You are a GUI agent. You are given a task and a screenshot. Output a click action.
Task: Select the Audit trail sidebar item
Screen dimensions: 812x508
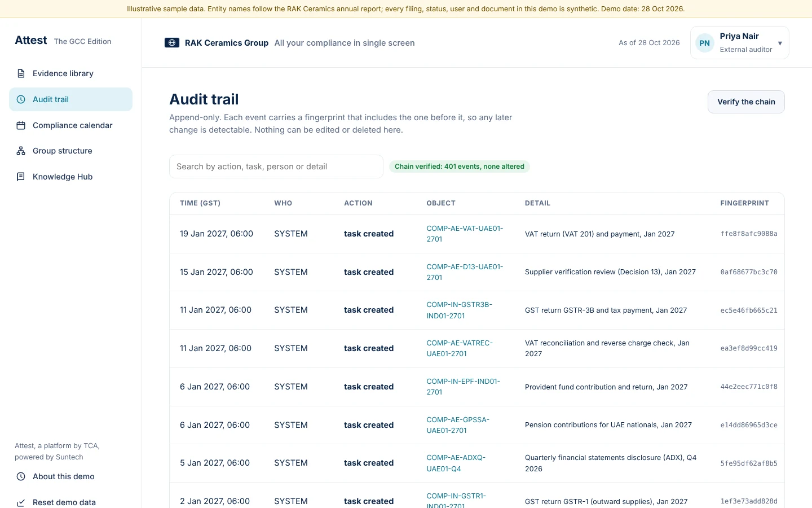[70, 99]
